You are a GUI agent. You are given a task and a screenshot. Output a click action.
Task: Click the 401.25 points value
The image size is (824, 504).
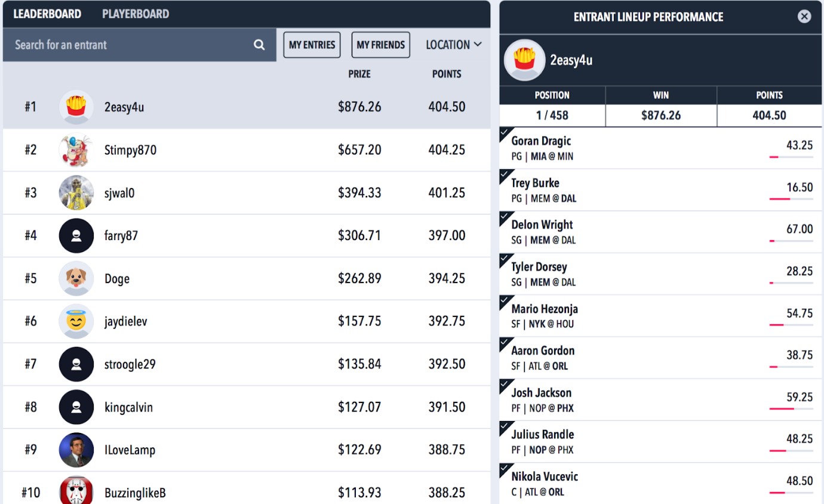click(x=447, y=193)
